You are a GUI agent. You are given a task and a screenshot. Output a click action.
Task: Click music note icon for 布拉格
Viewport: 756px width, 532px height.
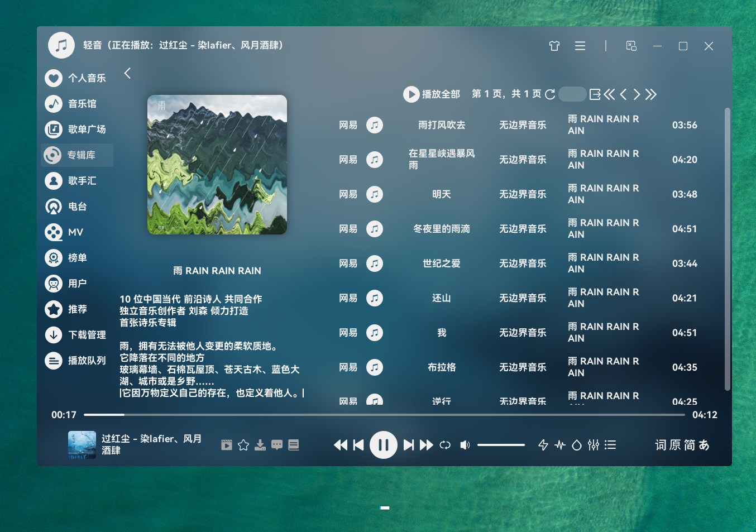click(x=375, y=367)
